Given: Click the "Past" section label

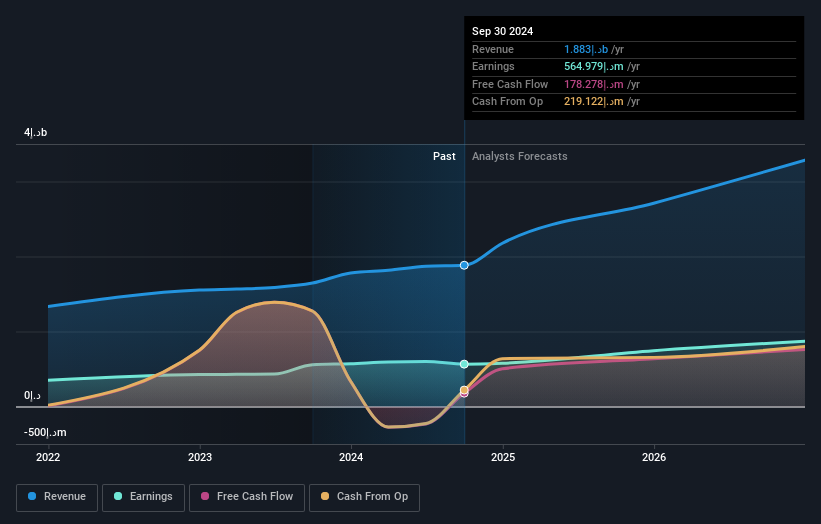Looking at the screenshot, I should 444,157.
